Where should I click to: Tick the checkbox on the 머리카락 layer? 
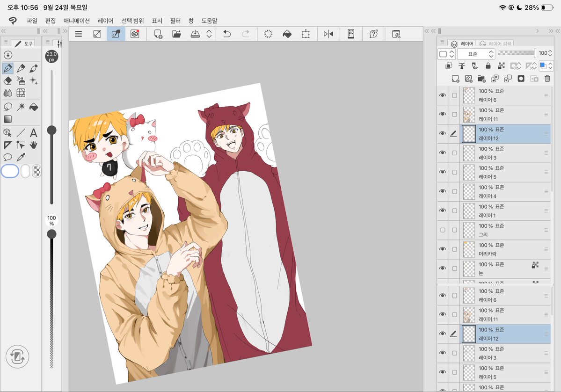pyautogui.click(x=454, y=249)
